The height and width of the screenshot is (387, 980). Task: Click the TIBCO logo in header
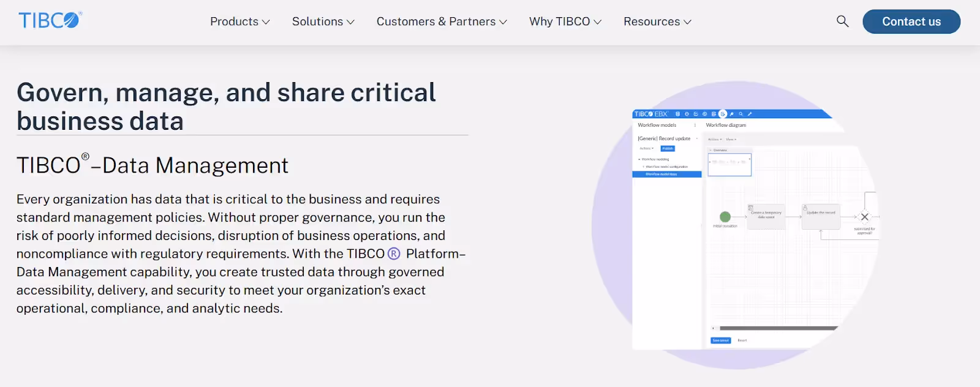pos(50,20)
